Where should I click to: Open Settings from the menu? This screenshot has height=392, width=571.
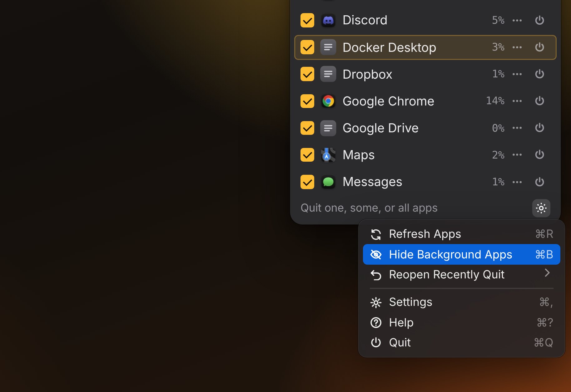pos(461,302)
